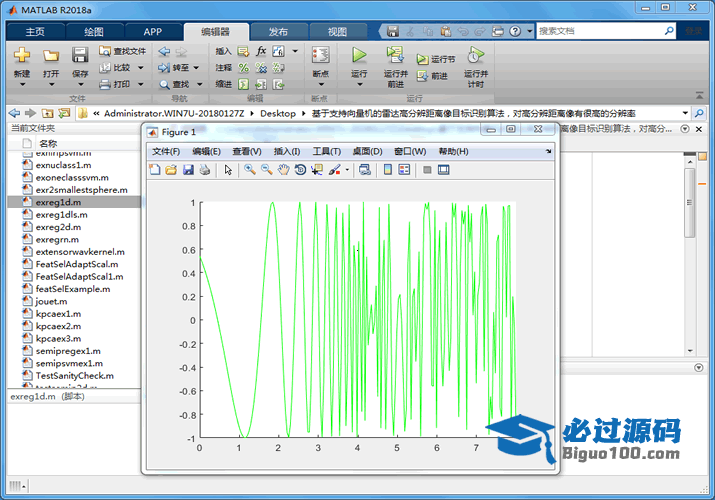The width and height of the screenshot is (715, 500).
Task: Click Insert Legend icon
Action: 404,170
